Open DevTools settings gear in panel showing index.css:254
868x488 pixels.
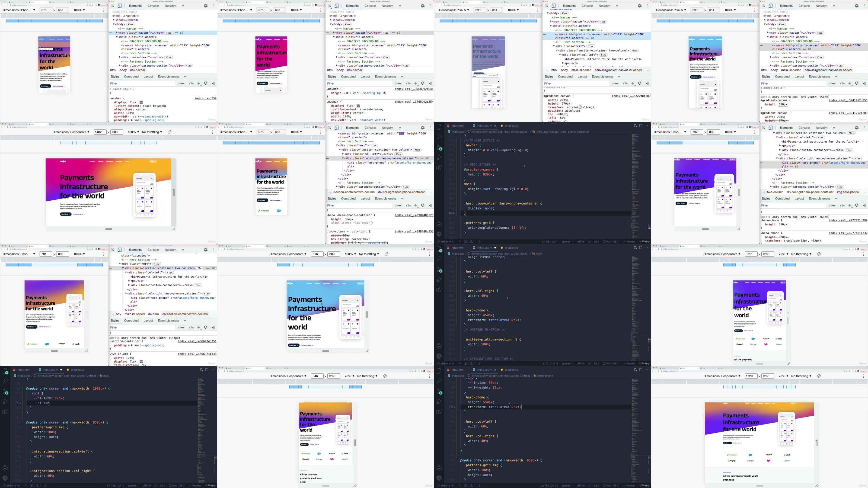coord(206,6)
